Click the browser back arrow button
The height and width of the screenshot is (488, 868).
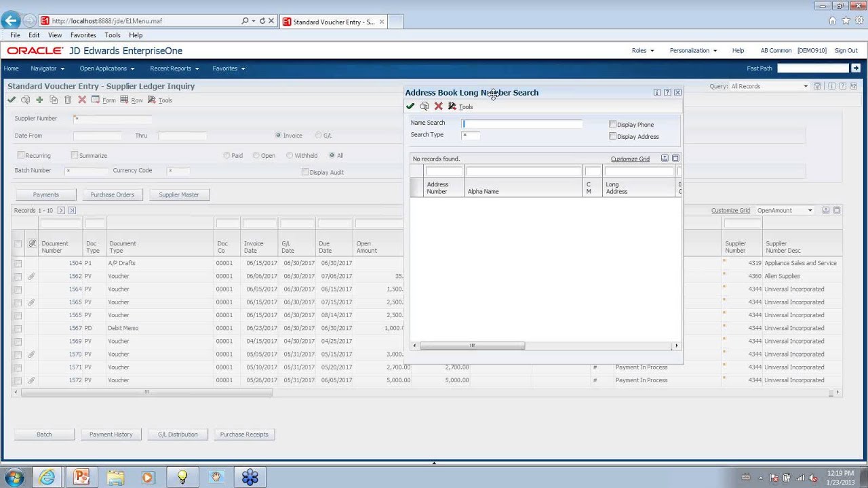click(x=10, y=21)
